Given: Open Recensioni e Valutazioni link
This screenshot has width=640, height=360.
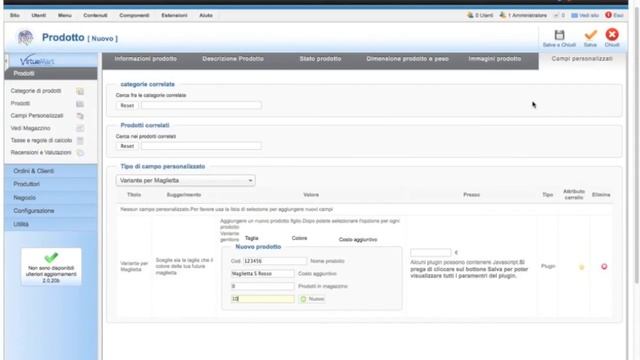Looking at the screenshot, I should click(41, 153).
